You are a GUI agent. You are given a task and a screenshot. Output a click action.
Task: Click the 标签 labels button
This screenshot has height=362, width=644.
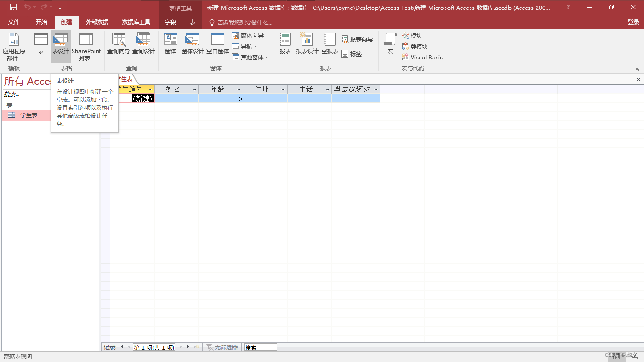click(352, 54)
